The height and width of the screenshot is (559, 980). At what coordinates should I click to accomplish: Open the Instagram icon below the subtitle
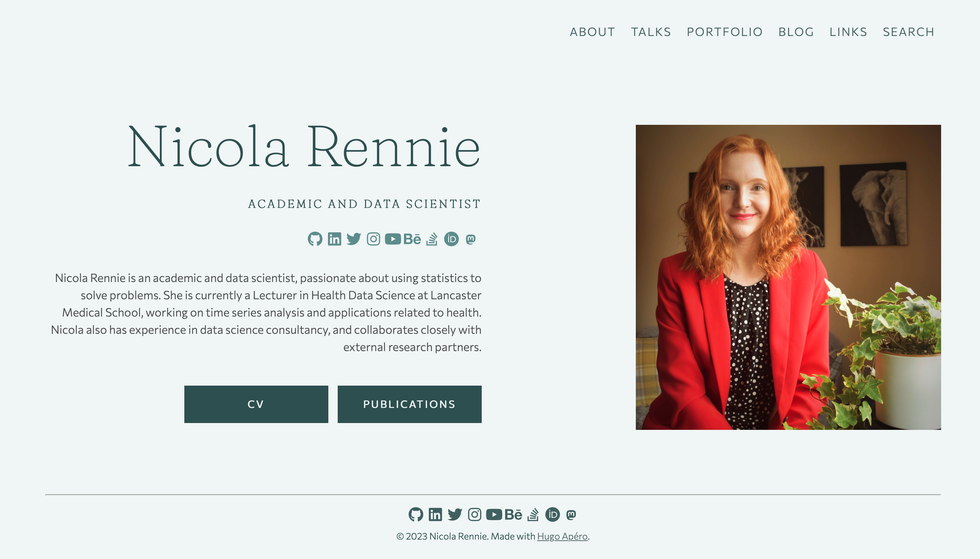point(373,239)
